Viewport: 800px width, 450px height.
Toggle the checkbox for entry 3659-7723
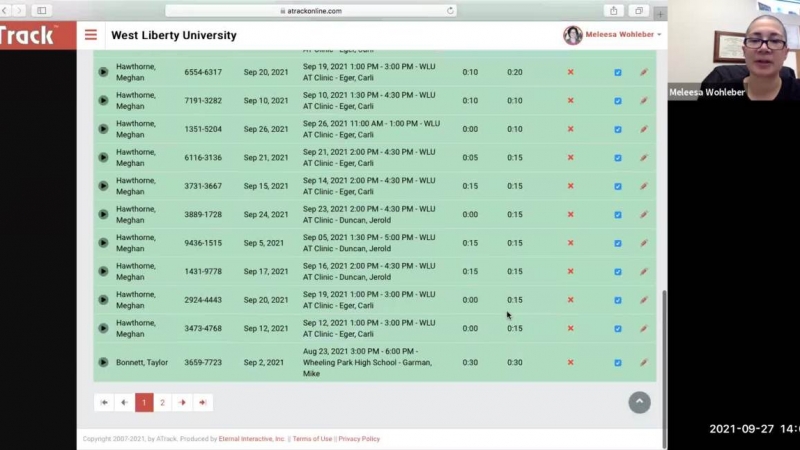(618, 363)
